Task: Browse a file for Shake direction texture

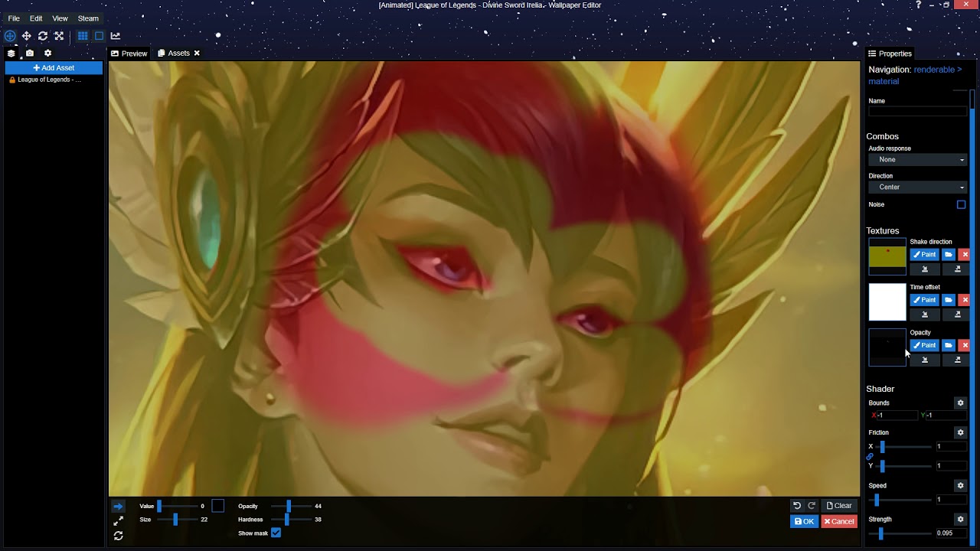Action: pos(949,255)
